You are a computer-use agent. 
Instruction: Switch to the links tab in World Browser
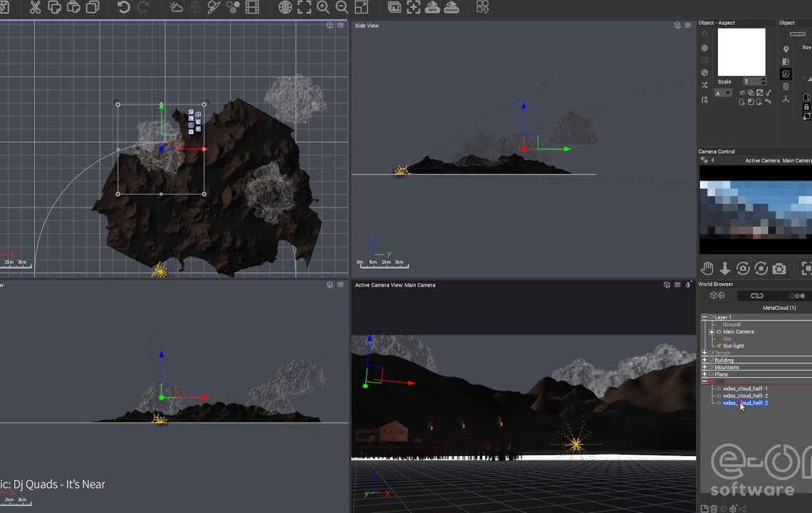coord(756,296)
